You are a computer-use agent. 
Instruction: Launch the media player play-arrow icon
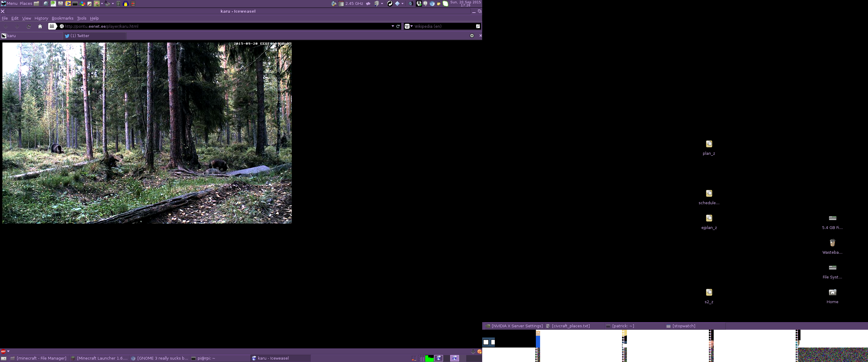pos(68,4)
